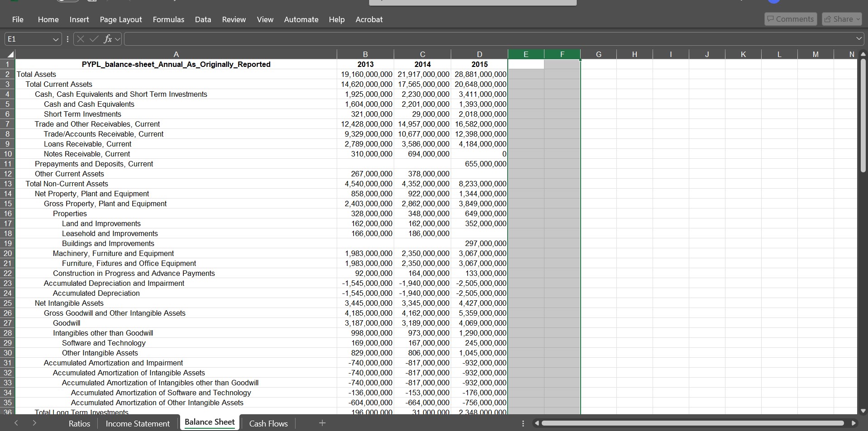Select the cell with -604,000,000
Viewport: 868px width, 431px height.
coord(365,403)
